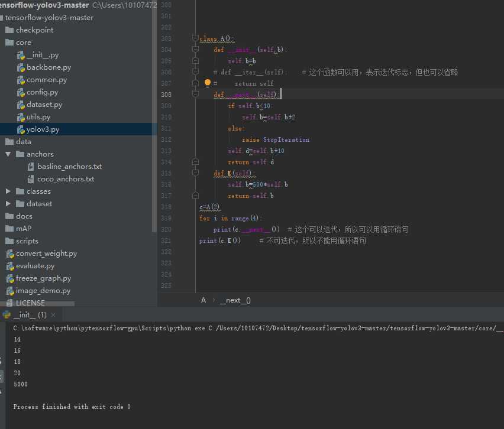This screenshot has height=429, width=504.
Task: Click line number 308 in gutter
Action: 166,95
